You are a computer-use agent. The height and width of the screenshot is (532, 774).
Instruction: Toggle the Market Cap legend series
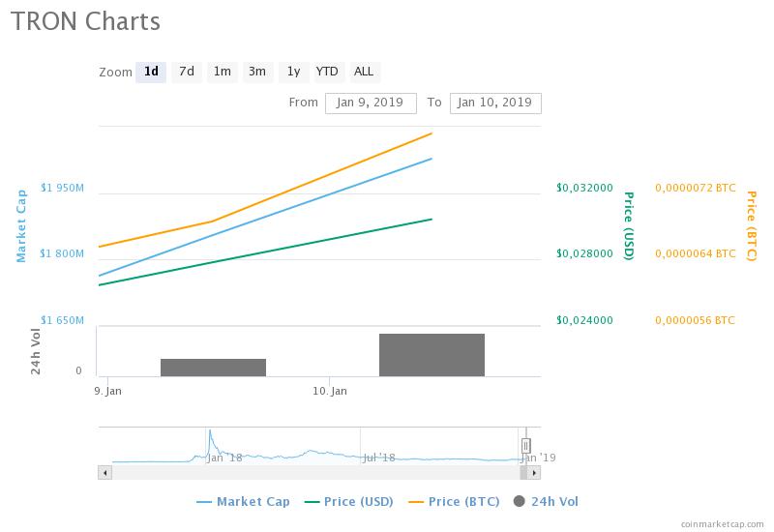244,502
